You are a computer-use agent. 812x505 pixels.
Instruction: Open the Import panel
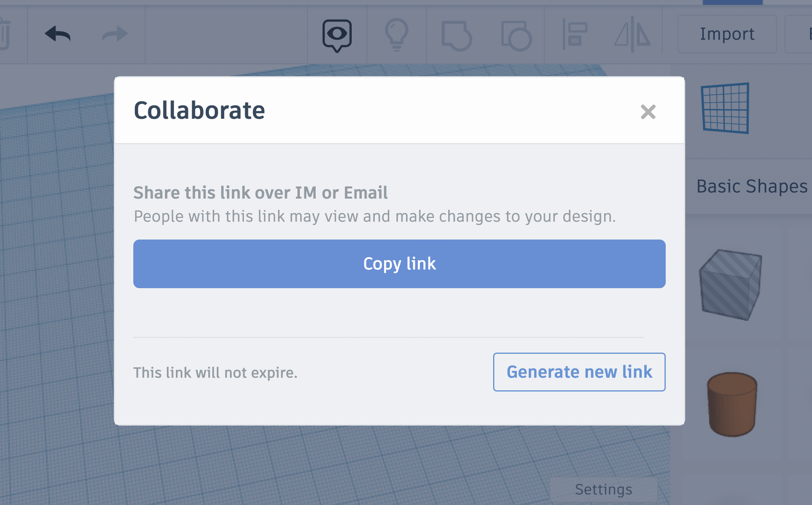point(727,34)
